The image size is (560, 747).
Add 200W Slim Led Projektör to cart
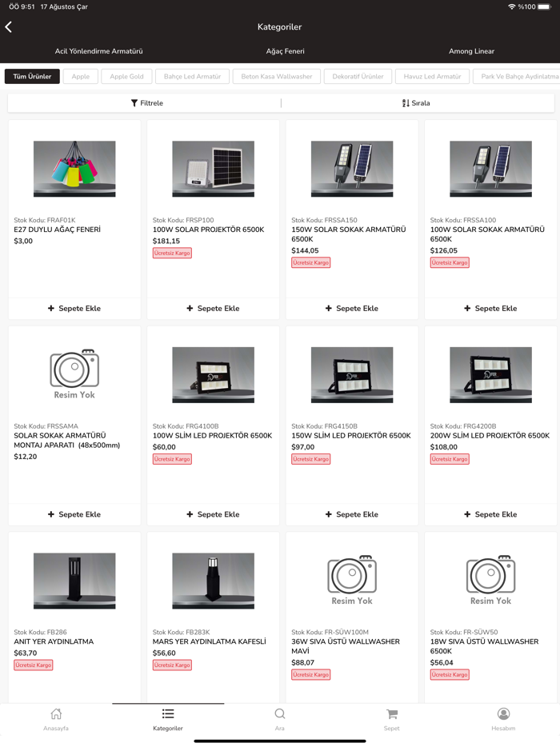coord(490,514)
